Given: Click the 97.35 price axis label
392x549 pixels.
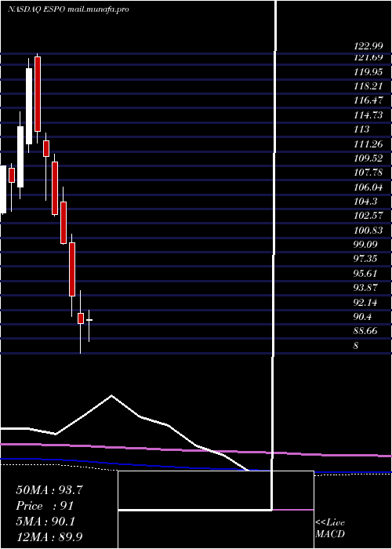Looking at the screenshot, I should 365,260.
